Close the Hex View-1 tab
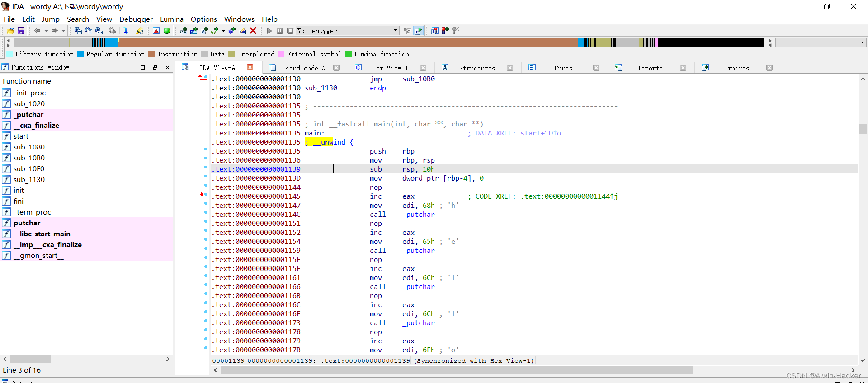 (423, 68)
